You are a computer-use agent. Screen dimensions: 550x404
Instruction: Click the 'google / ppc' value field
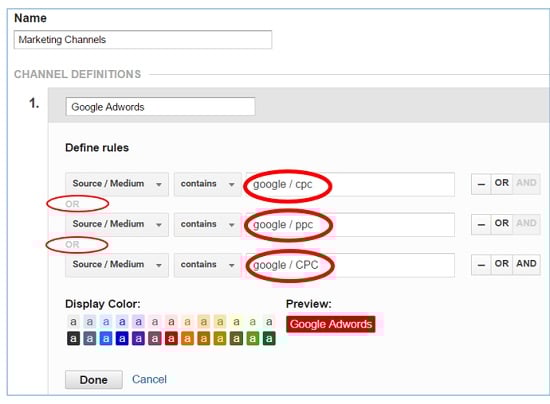[350, 224]
